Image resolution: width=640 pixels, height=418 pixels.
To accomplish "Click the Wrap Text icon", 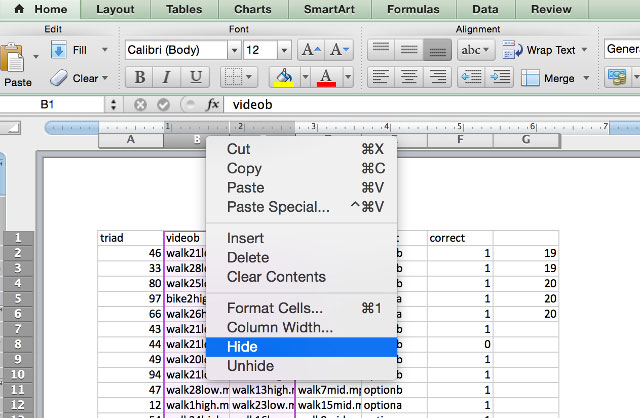I will click(512, 50).
